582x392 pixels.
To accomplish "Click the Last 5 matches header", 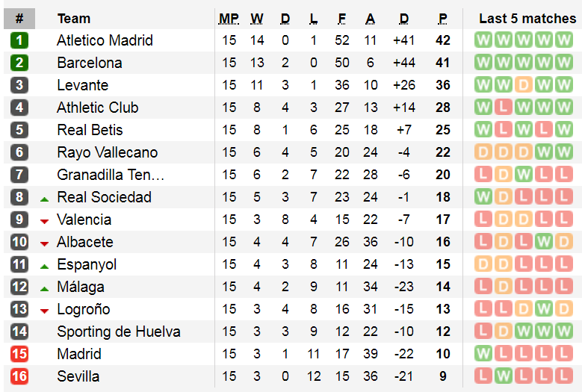I will click(527, 19).
